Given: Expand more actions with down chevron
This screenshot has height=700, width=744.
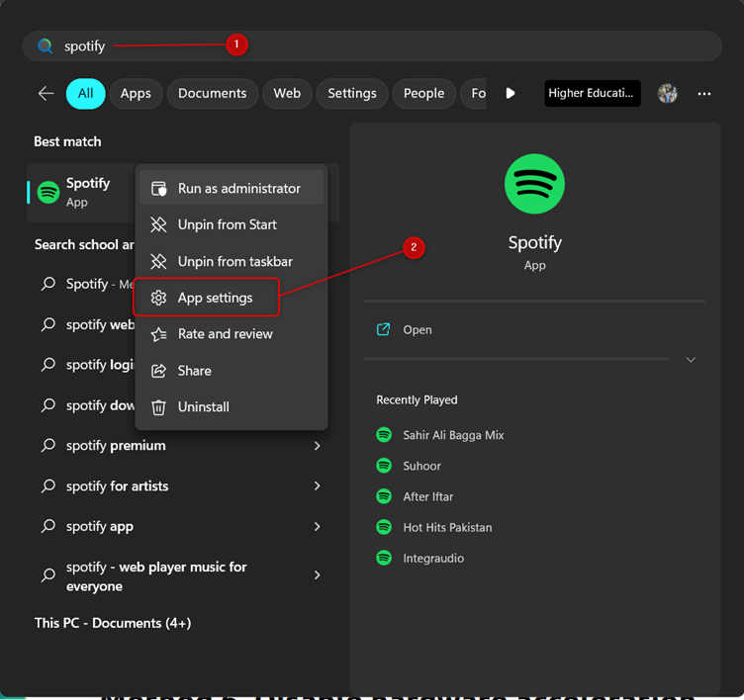Looking at the screenshot, I should (x=691, y=360).
